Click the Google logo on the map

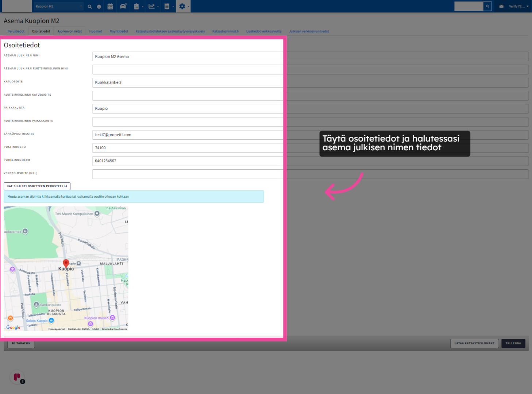pos(14,327)
